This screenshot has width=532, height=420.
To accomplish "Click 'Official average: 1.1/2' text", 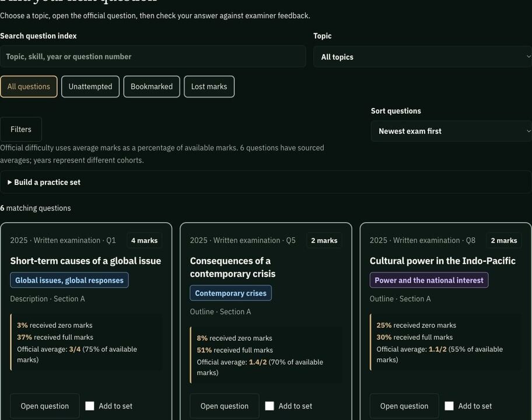I will click(x=412, y=349).
